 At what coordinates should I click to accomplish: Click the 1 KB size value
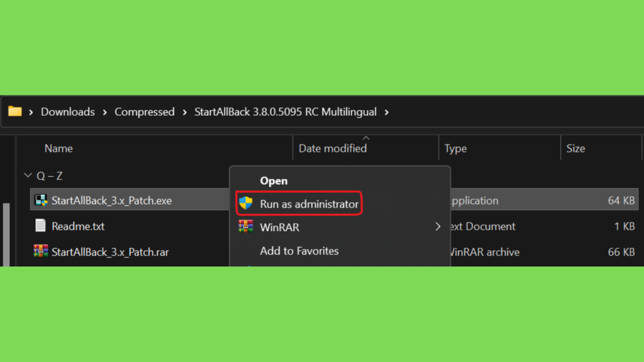[625, 226]
